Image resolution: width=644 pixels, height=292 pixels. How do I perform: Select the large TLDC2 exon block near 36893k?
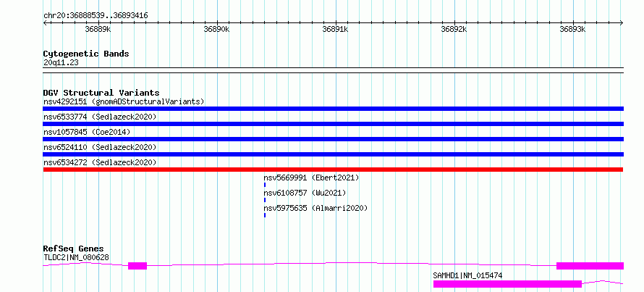590,266
